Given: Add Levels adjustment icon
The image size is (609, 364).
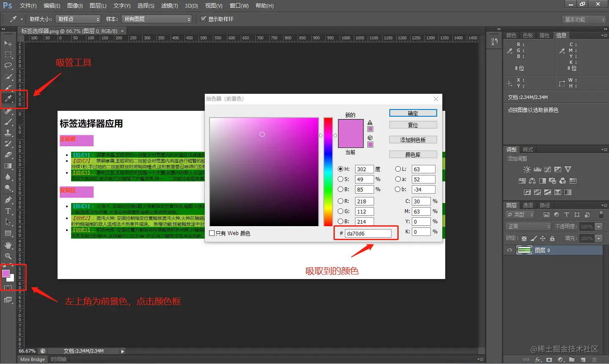Looking at the screenshot, I should [x=537, y=169].
